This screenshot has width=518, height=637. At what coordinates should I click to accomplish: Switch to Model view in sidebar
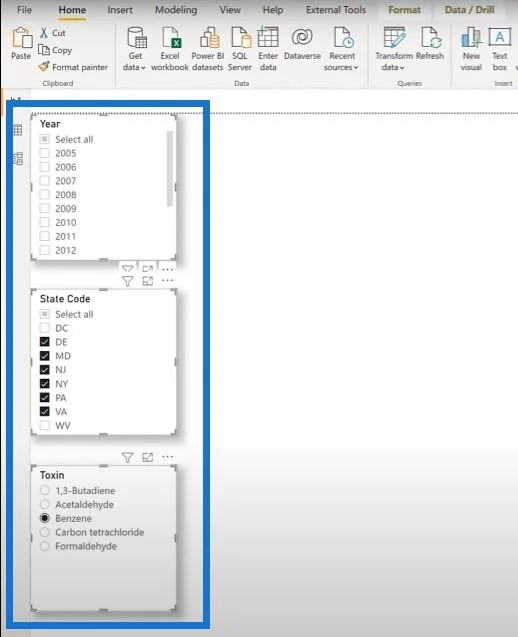tap(17, 159)
